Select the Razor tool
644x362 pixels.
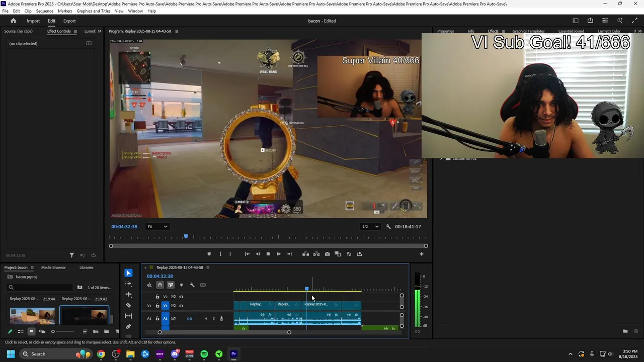click(x=128, y=305)
